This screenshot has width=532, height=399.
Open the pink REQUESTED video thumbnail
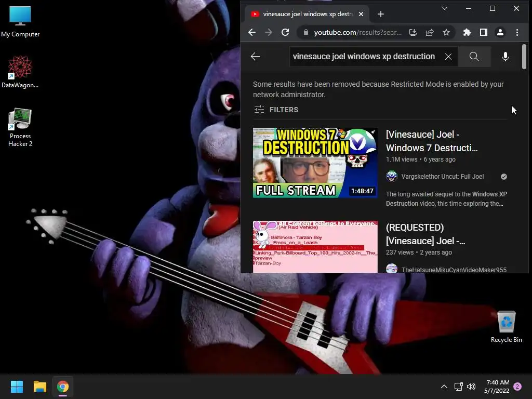[315, 247]
